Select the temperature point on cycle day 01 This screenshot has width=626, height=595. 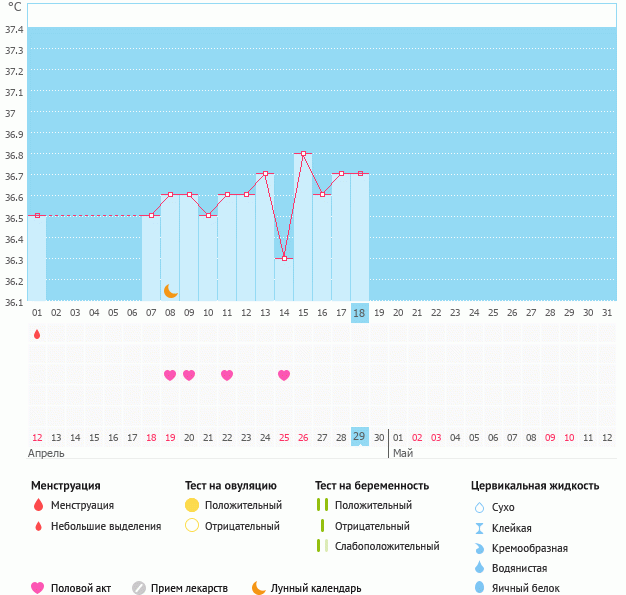37,215
